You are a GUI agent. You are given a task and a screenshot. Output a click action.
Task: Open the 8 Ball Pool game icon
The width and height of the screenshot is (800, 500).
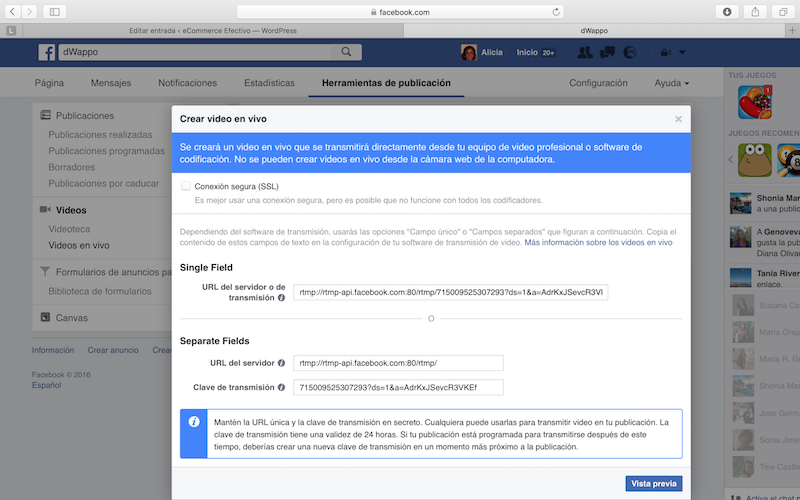(789, 160)
